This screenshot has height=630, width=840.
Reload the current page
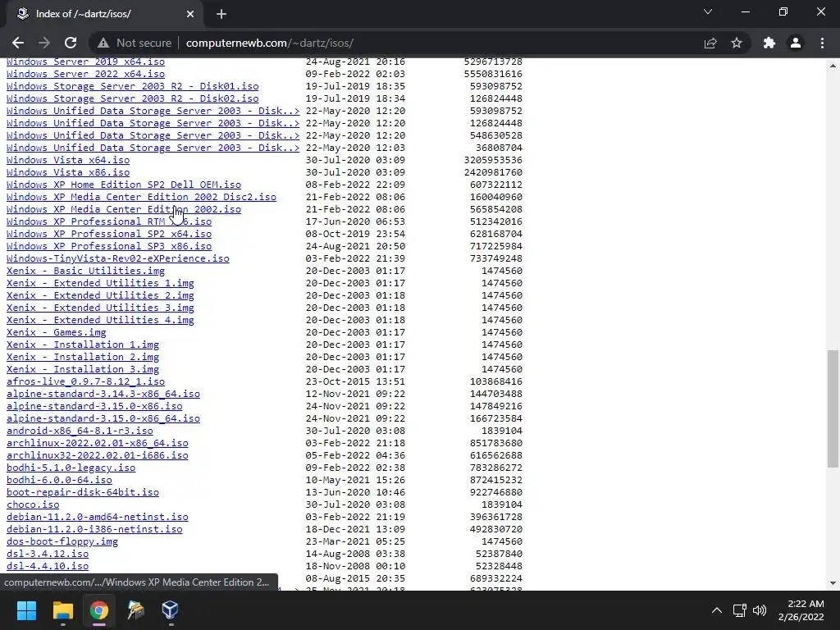point(71,43)
